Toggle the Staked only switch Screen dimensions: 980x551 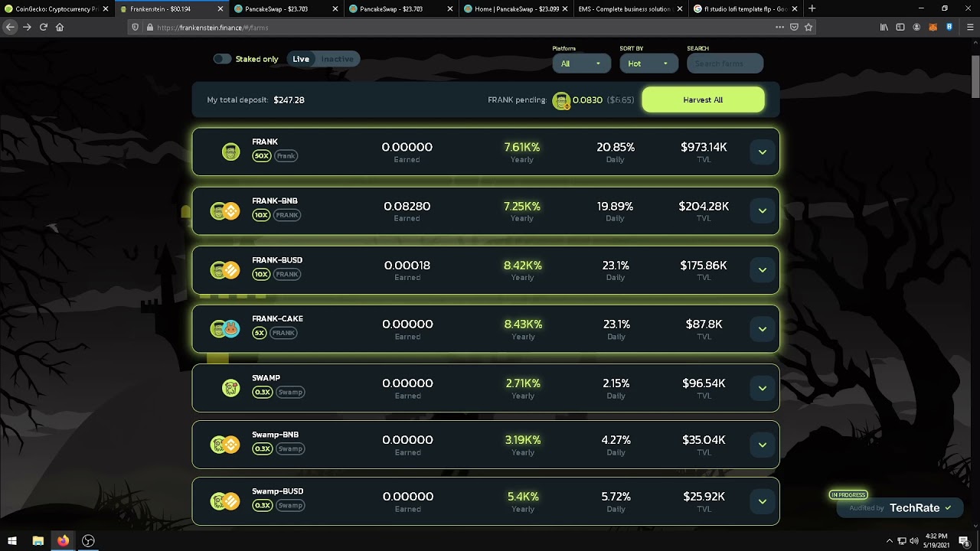[x=222, y=59]
